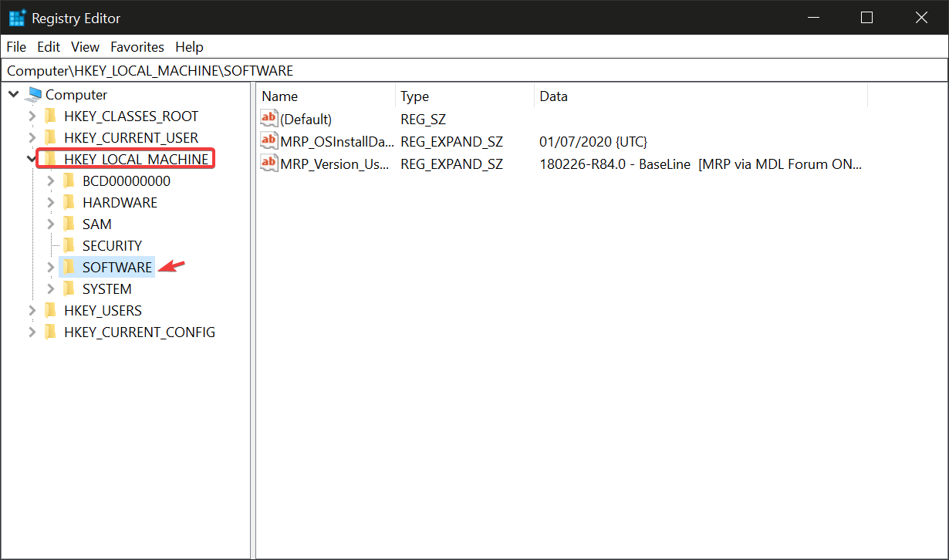Sort by the Type column header
The width and height of the screenshot is (949, 560).
[x=464, y=96]
